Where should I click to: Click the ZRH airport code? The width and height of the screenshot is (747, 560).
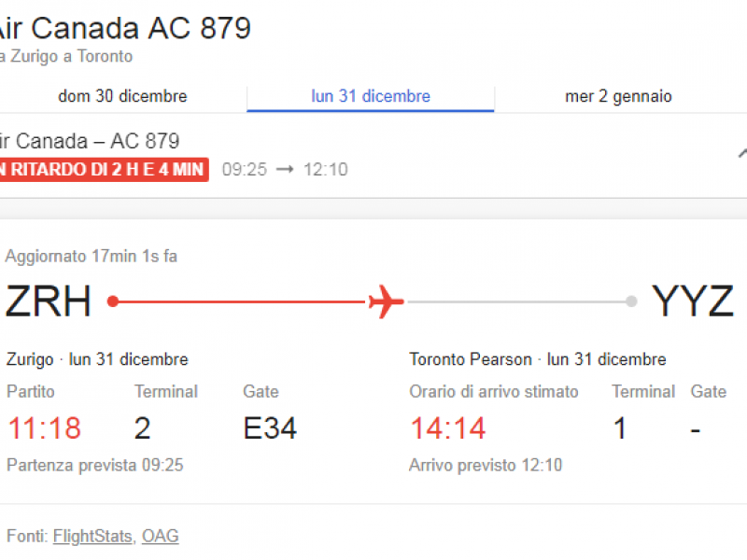point(49,301)
